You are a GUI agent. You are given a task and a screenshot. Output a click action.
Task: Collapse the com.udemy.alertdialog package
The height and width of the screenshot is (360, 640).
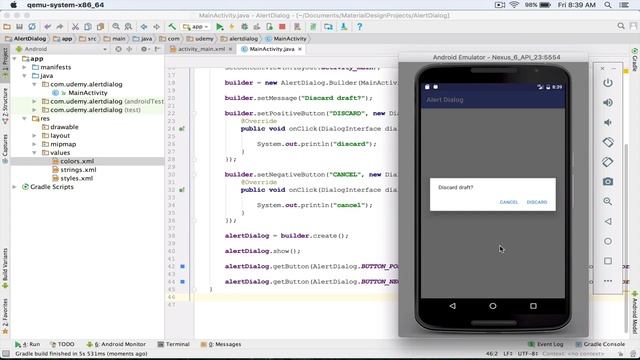[x=35, y=84]
